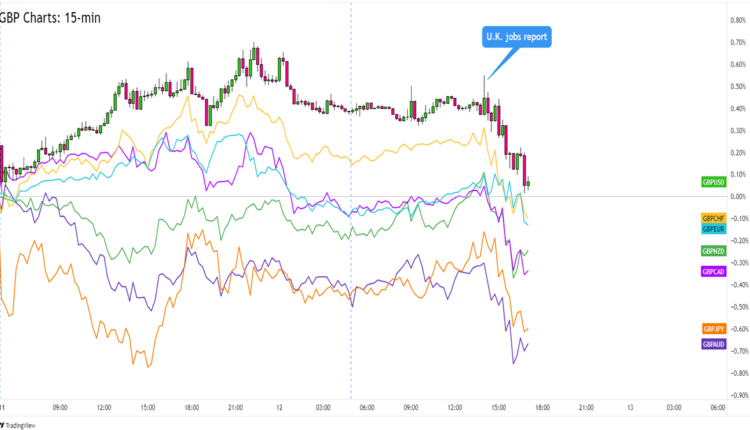The height and width of the screenshot is (430, 750).
Task: Select the GBPNZD price label
Action: click(713, 251)
